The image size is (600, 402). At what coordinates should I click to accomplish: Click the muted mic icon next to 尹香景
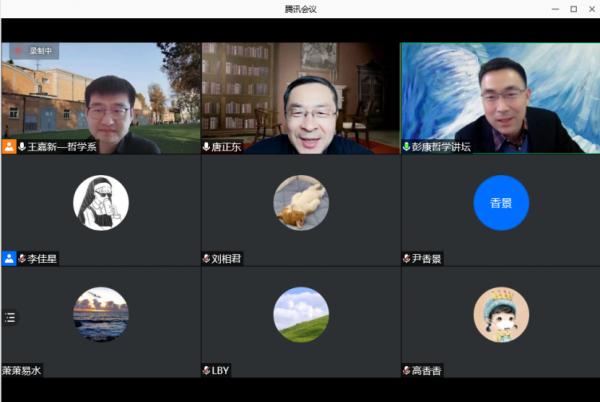tap(407, 258)
